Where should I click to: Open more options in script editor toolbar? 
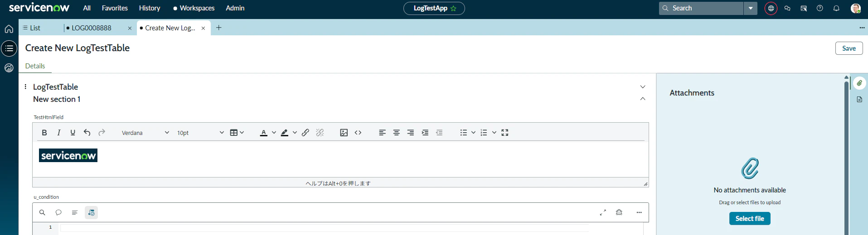(639, 212)
